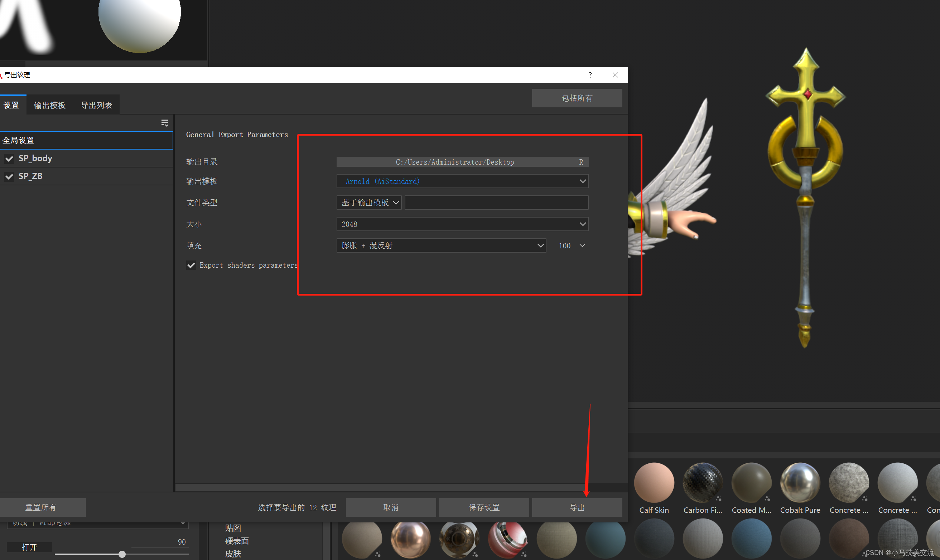Uncheck the SP_body texture set
The height and width of the screenshot is (560, 940).
tap(9, 159)
